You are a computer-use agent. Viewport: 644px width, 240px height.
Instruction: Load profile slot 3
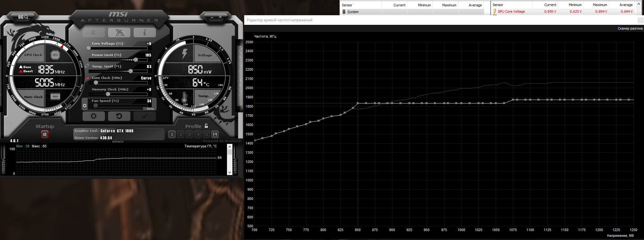pyautogui.click(x=189, y=134)
